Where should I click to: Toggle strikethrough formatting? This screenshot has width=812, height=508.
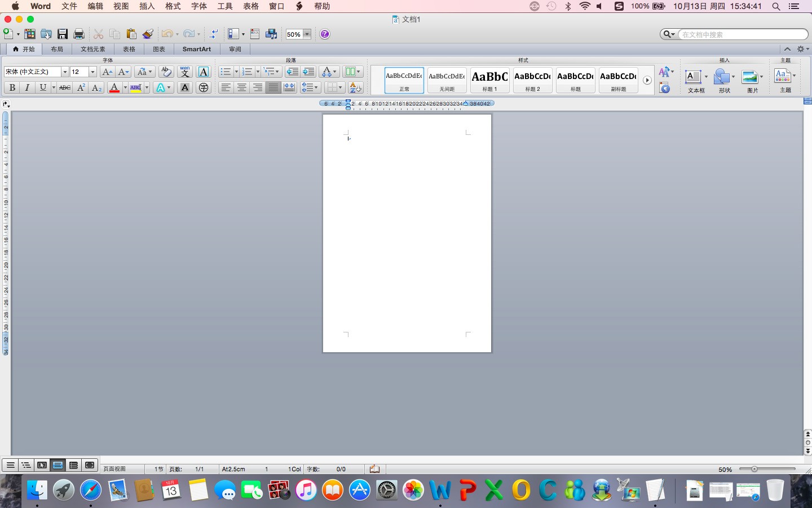point(65,87)
